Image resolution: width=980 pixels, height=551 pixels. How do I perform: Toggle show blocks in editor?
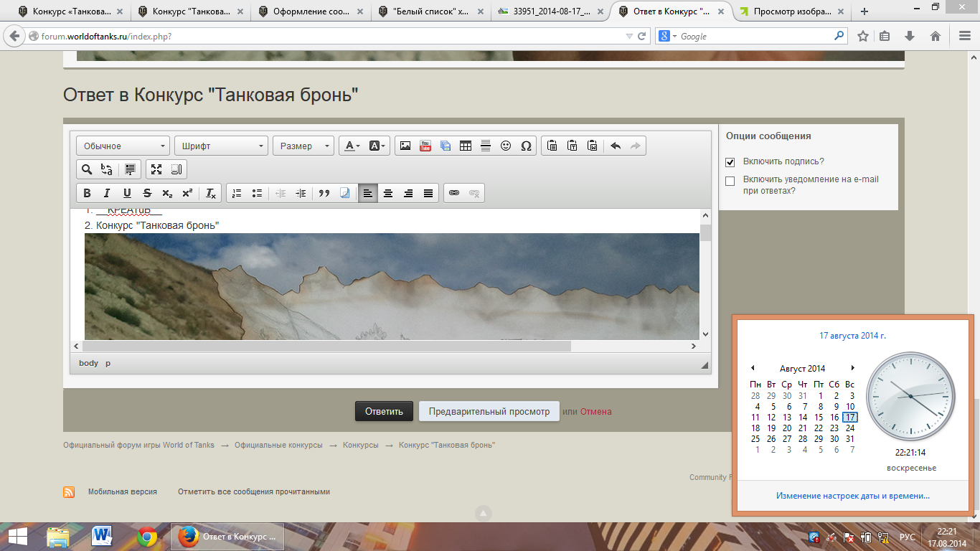(176, 169)
